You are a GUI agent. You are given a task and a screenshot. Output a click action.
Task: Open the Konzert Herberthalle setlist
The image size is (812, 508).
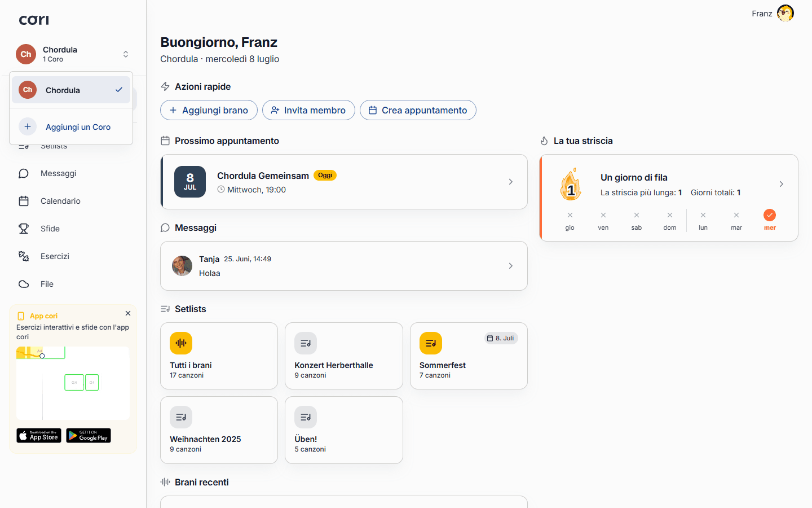click(x=344, y=356)
